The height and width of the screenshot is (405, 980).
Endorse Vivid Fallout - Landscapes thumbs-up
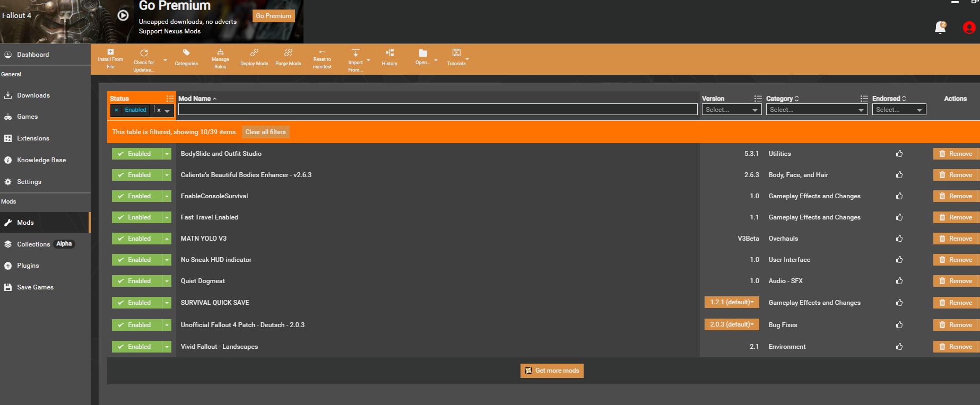pyautogui.click(x=899, y=347)
